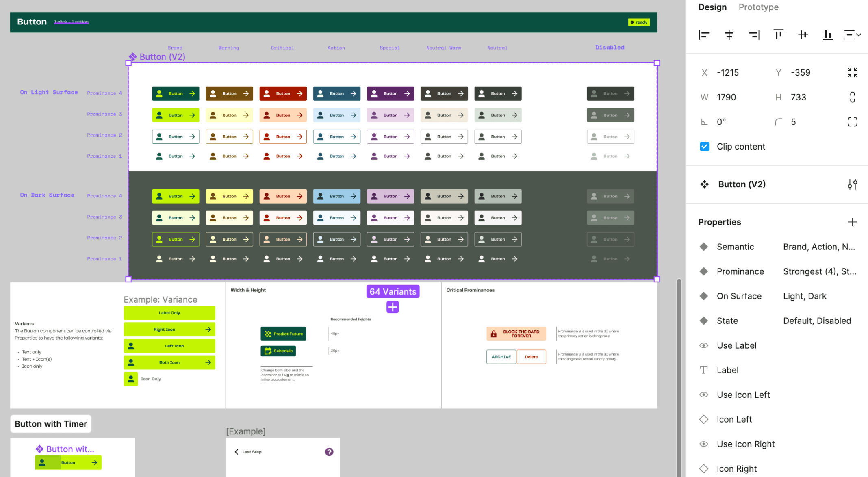Uncheck the Clip content checkbox
The height and width of the screenshot is (477, 868).
tap(705, 147)
